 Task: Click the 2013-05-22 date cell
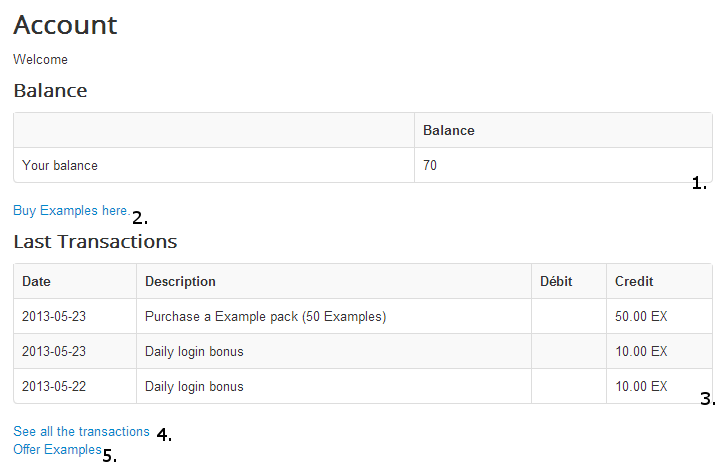[55, 387]
